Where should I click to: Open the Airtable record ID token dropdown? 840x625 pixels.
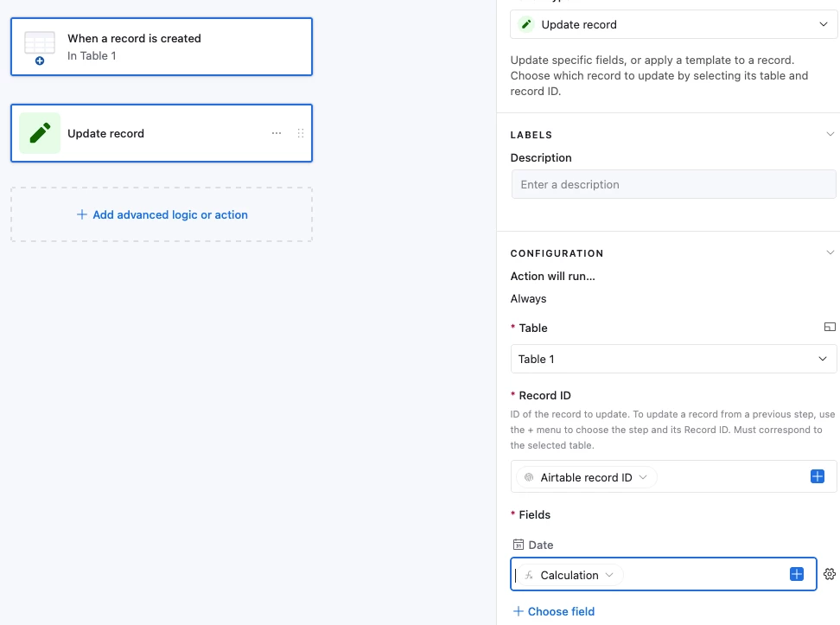586,477
